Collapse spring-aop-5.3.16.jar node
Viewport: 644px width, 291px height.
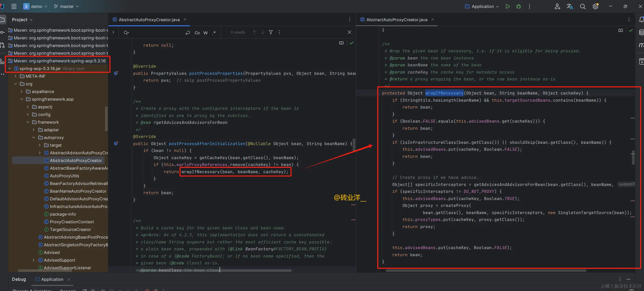10,68
